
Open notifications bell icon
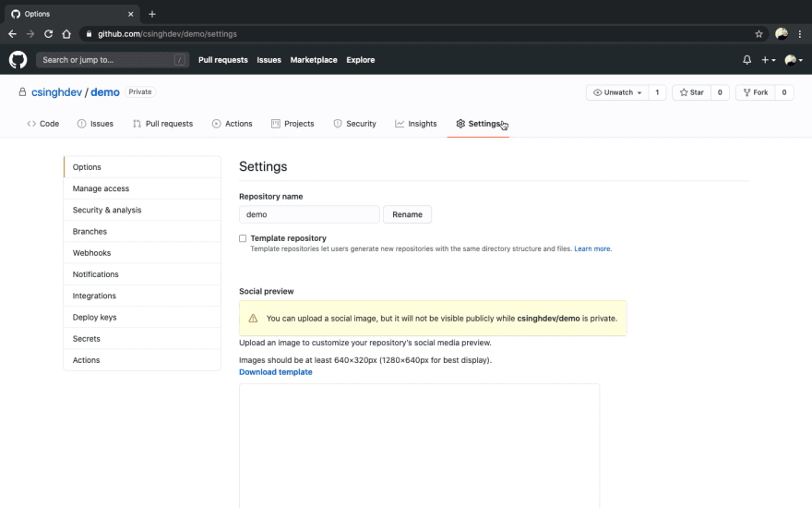tap(746, 60)
